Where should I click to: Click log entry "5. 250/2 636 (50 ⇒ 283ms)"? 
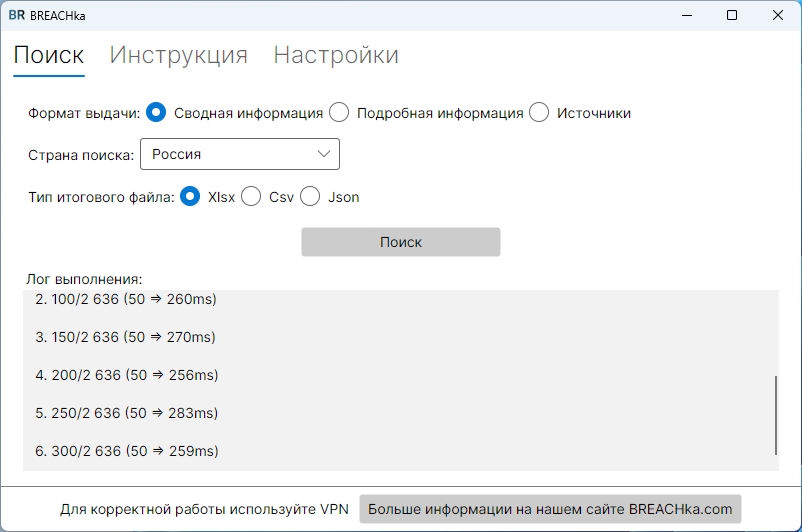(126, 413)
